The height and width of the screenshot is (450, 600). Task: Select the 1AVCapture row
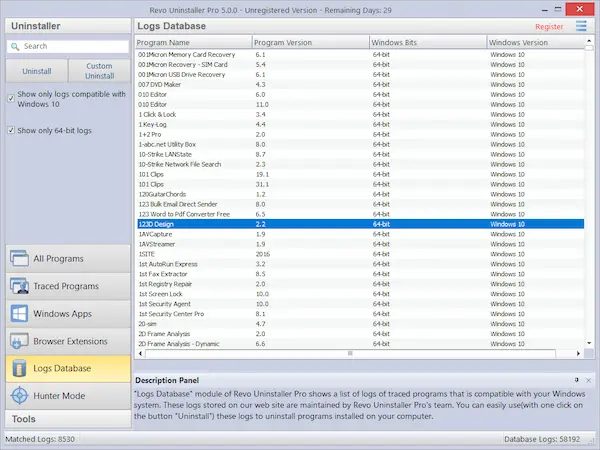point(360,234)
